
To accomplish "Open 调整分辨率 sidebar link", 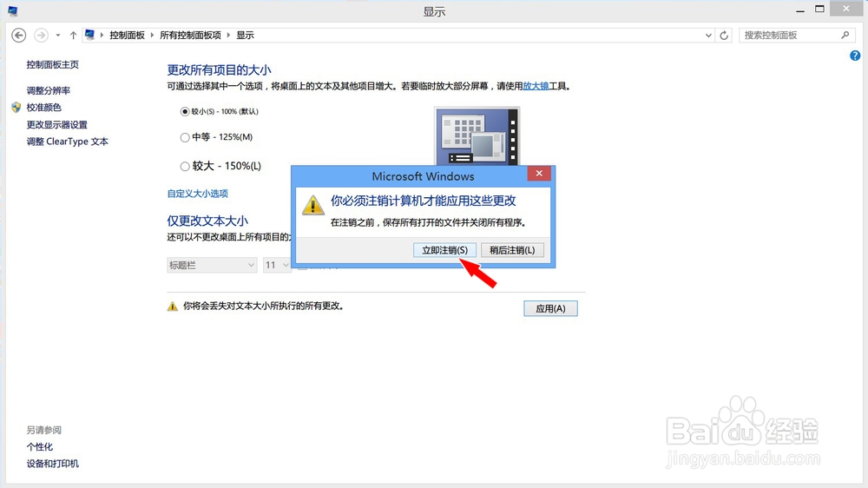I will [48, 90].
